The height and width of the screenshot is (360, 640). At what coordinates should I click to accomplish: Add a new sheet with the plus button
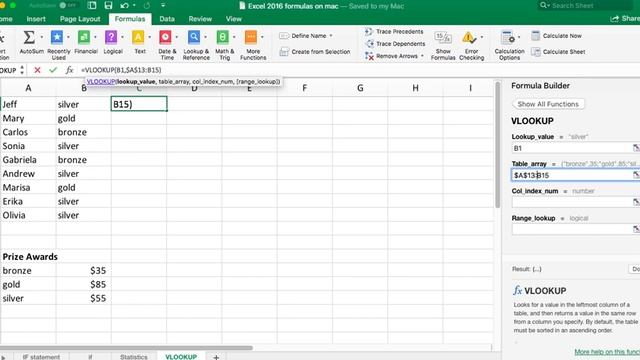216,357
